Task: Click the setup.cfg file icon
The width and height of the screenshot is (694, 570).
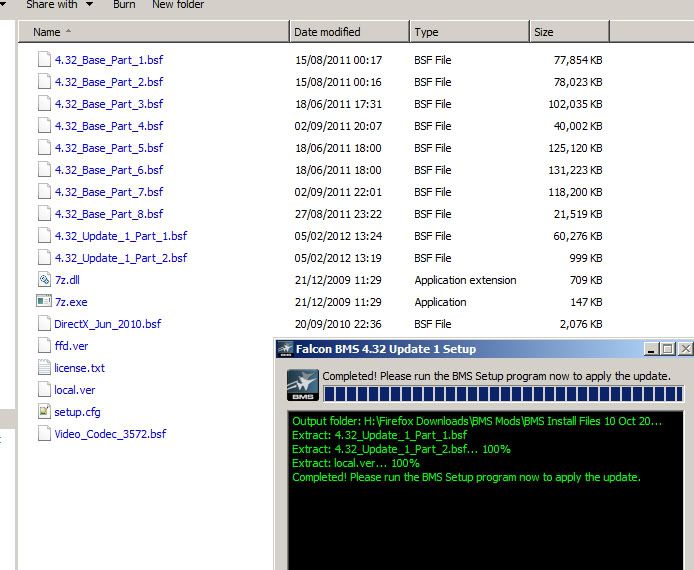Action: point(44,412)
